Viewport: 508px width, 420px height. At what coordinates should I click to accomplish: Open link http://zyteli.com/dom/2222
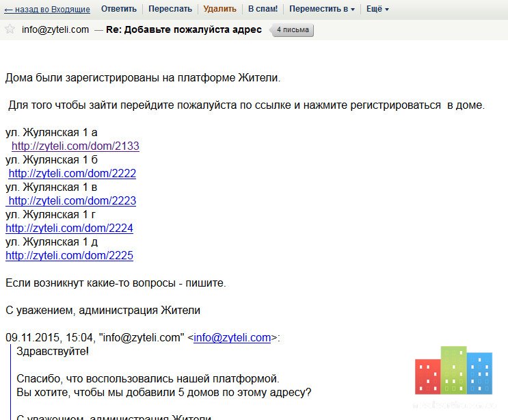pyautogui.click(x=72, y=173)
